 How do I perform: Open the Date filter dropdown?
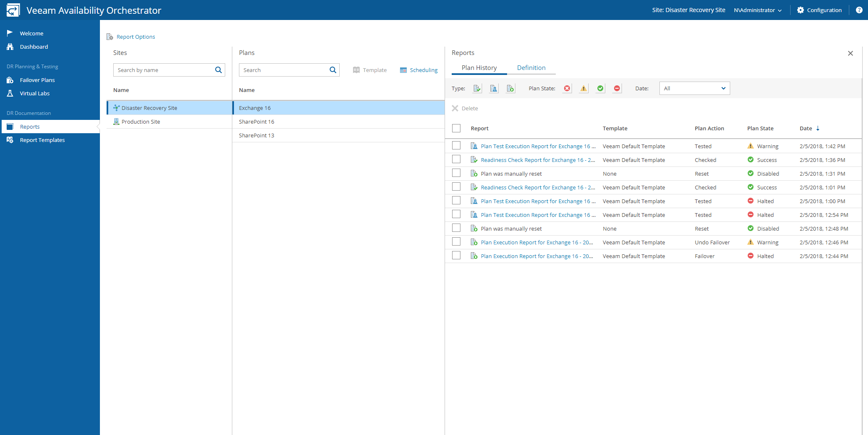pos(694,88)
